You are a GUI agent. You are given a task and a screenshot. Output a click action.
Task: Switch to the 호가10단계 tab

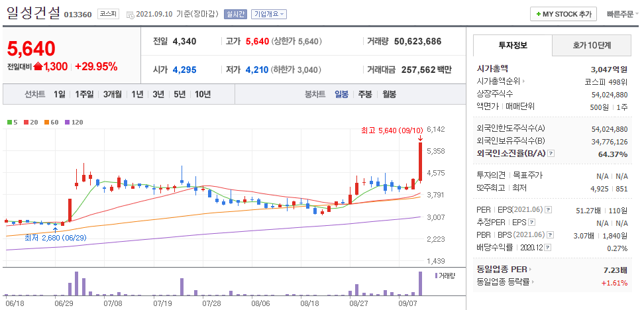592,45
